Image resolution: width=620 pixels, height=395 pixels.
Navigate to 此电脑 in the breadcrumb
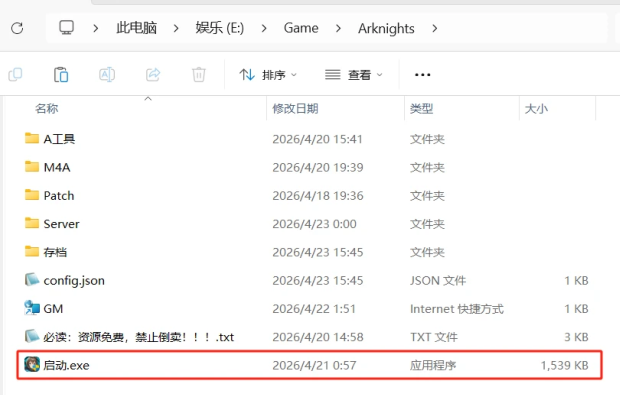[136, 28]
